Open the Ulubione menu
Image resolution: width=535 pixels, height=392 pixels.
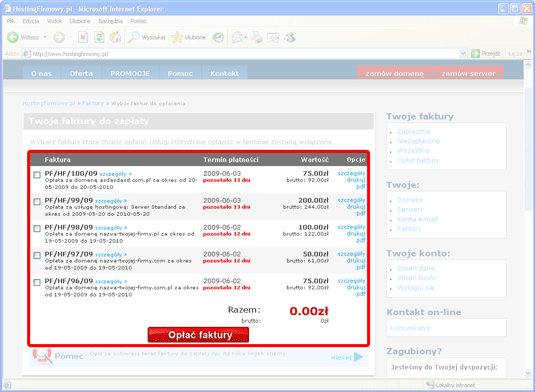click(80, 21)
